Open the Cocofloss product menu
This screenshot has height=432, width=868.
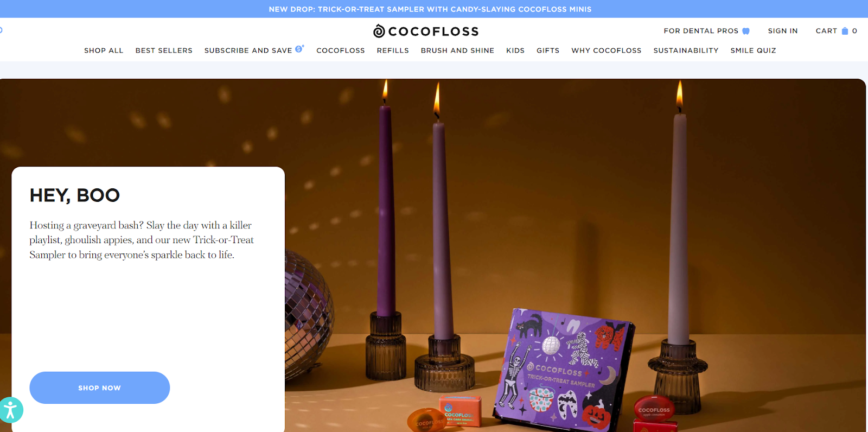coord(341,50)
